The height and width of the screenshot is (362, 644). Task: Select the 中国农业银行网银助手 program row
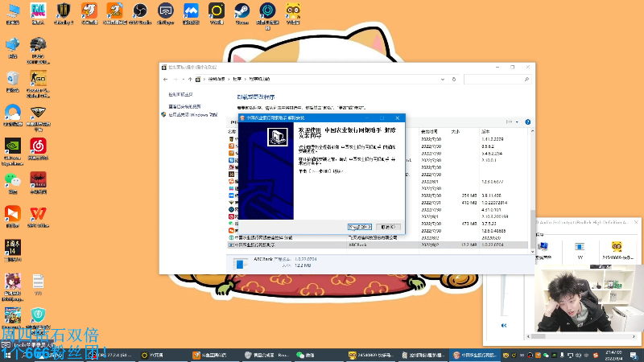point(377,245)
